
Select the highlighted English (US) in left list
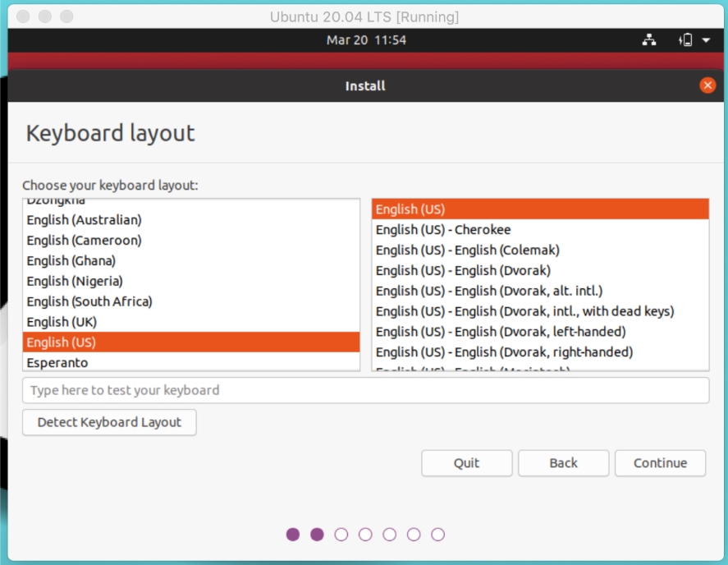pyautogui.click(x=191, y=342)
